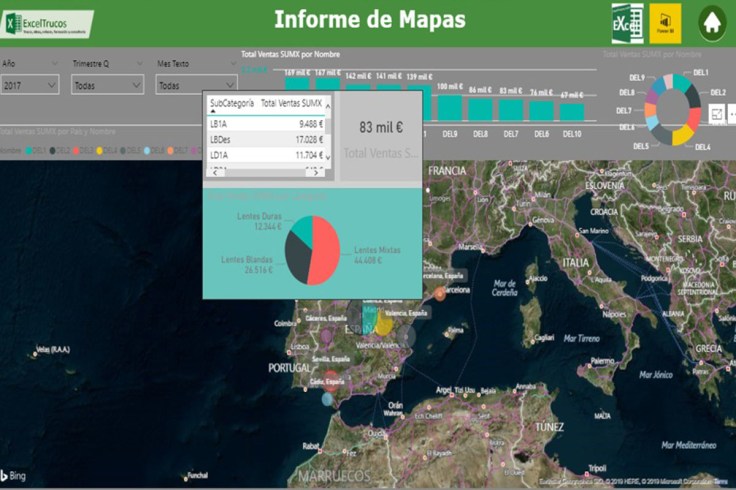Select the DEL8 purple donut segment
736x490 pixels.
point(652,96)
